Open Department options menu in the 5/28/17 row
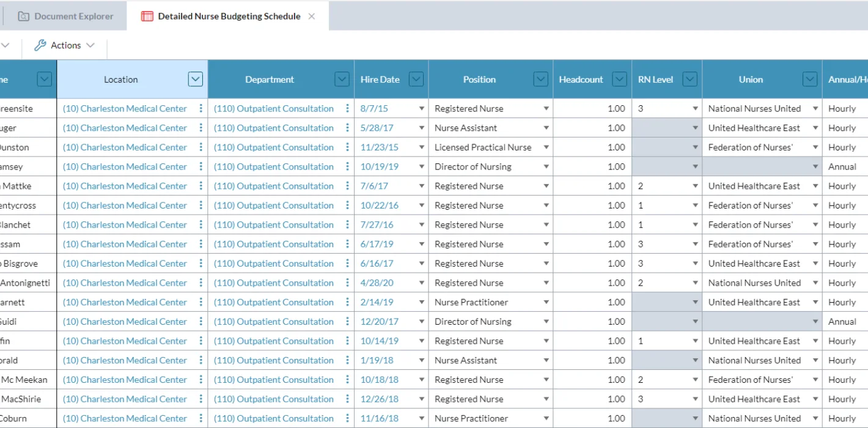 tap(347, 128)
